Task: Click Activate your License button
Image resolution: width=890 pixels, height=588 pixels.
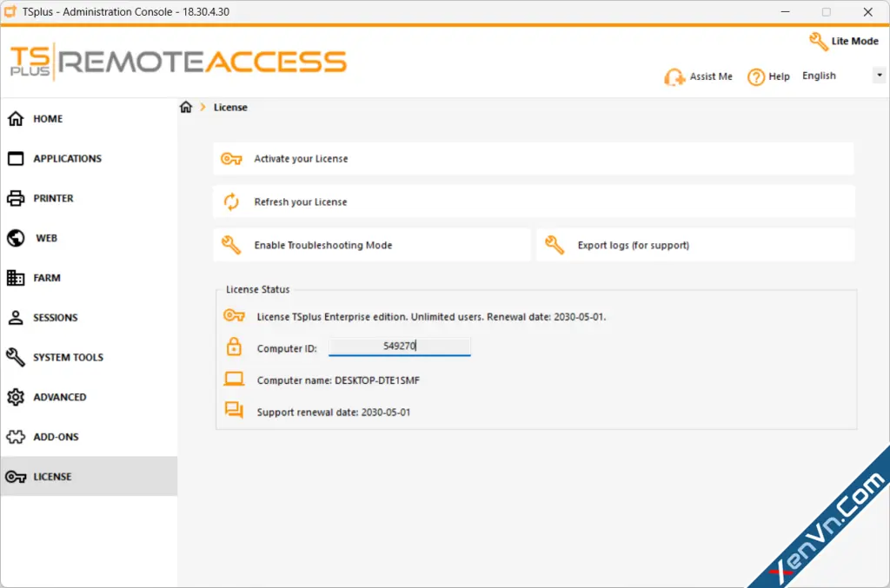Action: tap(534, 159)
